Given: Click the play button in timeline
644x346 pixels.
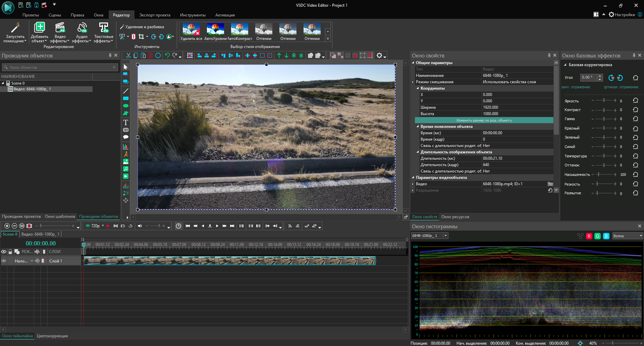Looking at the screenshot, I should click(217, 226).
